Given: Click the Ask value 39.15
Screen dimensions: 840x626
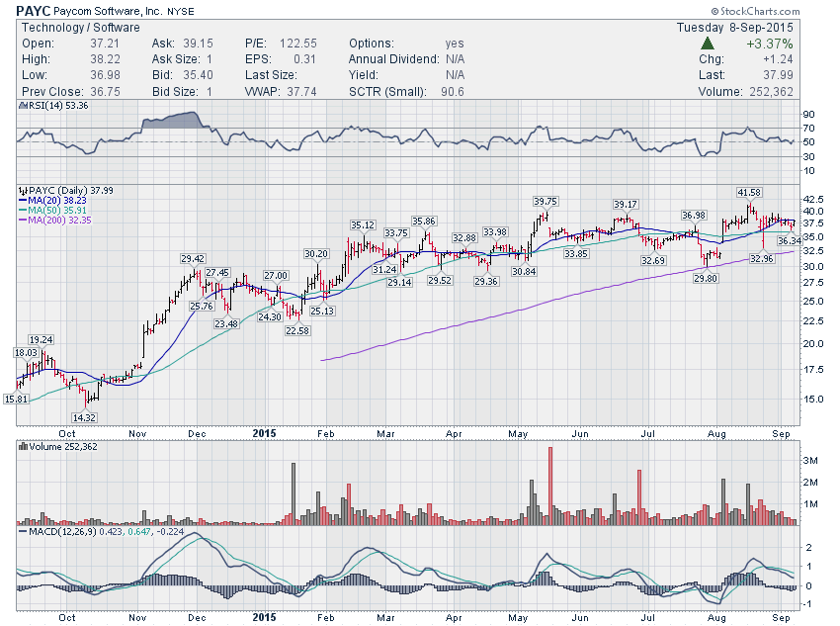Looking at the screenshot, I should pyautogui.click(x=198, y=44).
